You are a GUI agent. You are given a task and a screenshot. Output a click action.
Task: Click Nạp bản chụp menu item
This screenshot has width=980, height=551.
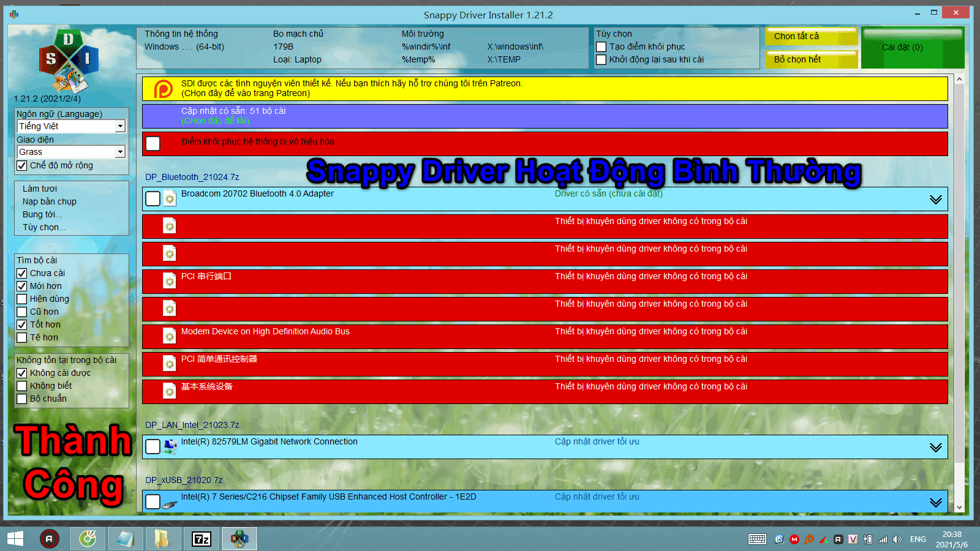click(x=50, y=201)
